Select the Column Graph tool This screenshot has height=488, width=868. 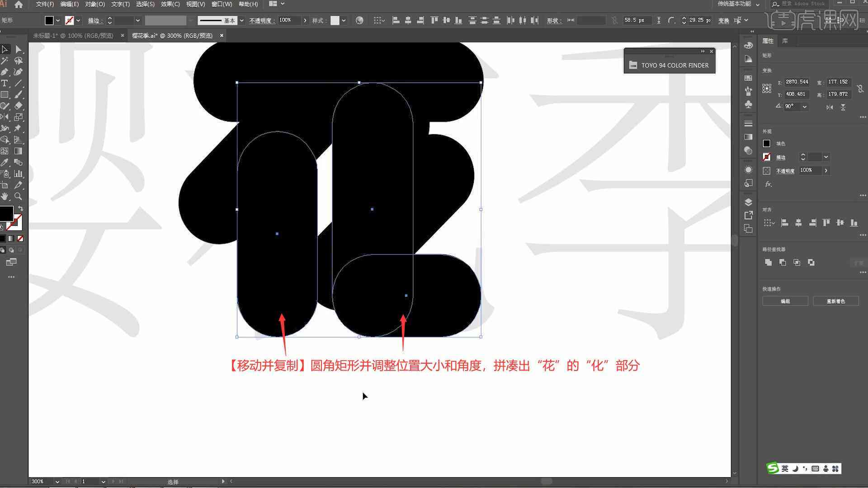click(18, 174)
